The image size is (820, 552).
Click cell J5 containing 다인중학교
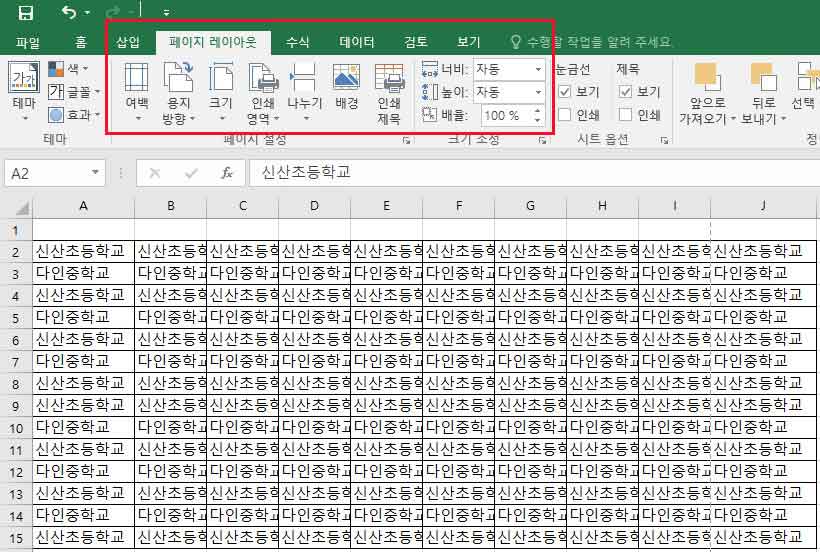[763, 317]
